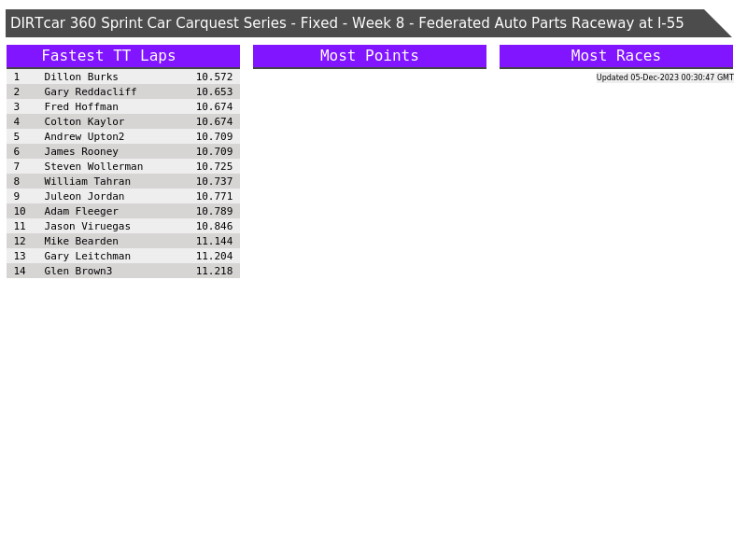
Task: Select last-place driver Glen Brown3
Action: pyautogui.click(x=78, y=271)
